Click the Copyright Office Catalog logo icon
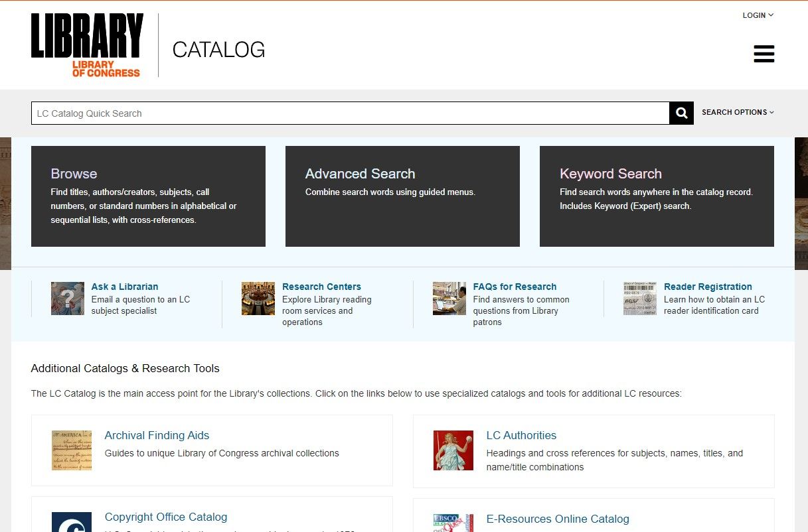This screenshot has width=808, height=532. [72, 522]
